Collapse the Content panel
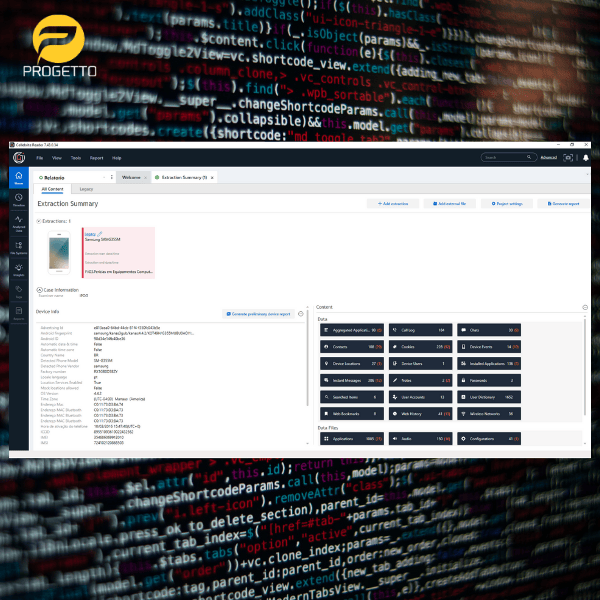The width and height of the screenshot is (600, 600). 584,307
